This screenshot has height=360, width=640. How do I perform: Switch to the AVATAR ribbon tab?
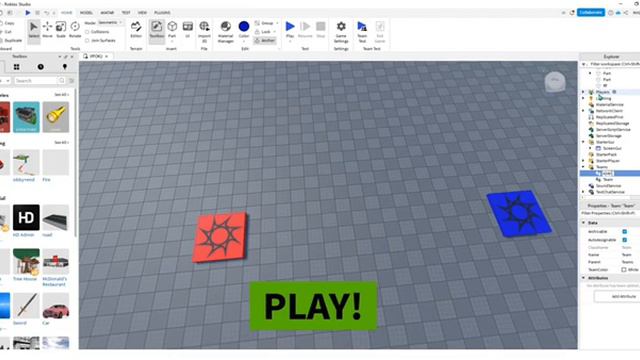pyautogui.click(x=107, y=13)
